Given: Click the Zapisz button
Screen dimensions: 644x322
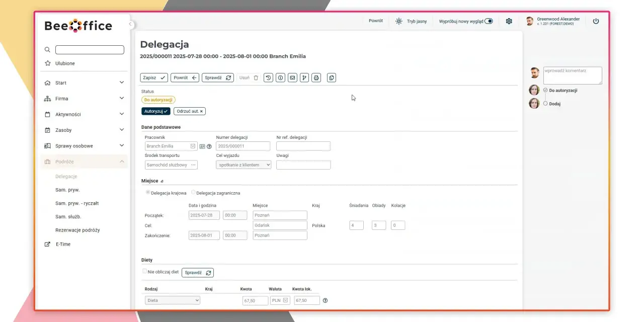Looking at the screenshot, I should pos(154,77).
